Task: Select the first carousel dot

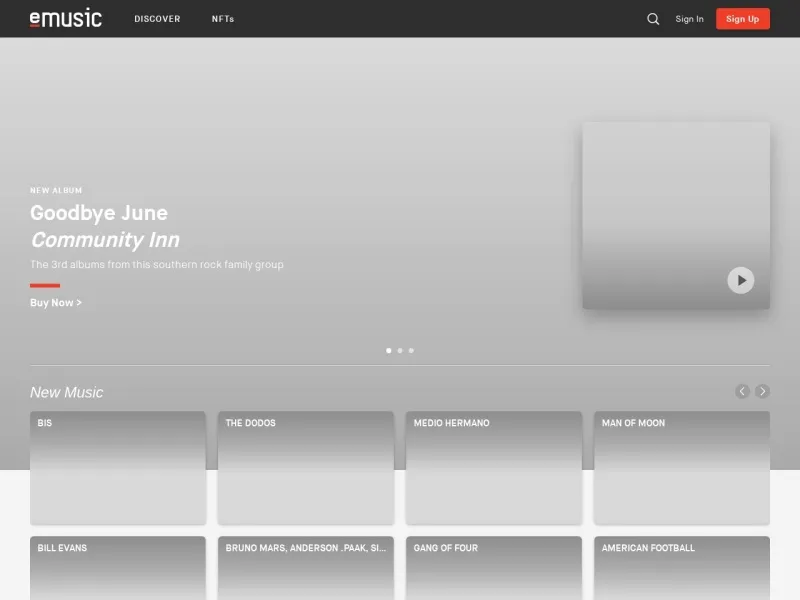Action: 389,351
